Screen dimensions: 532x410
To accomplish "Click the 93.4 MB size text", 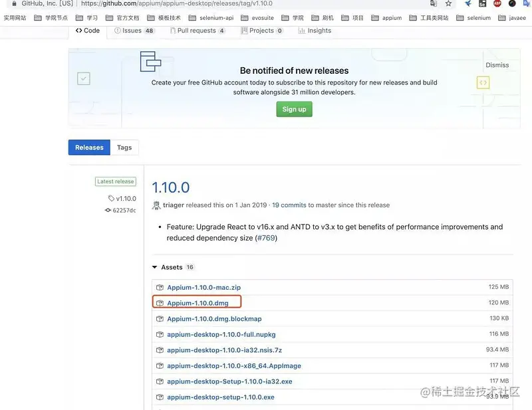I will [497, 350].
